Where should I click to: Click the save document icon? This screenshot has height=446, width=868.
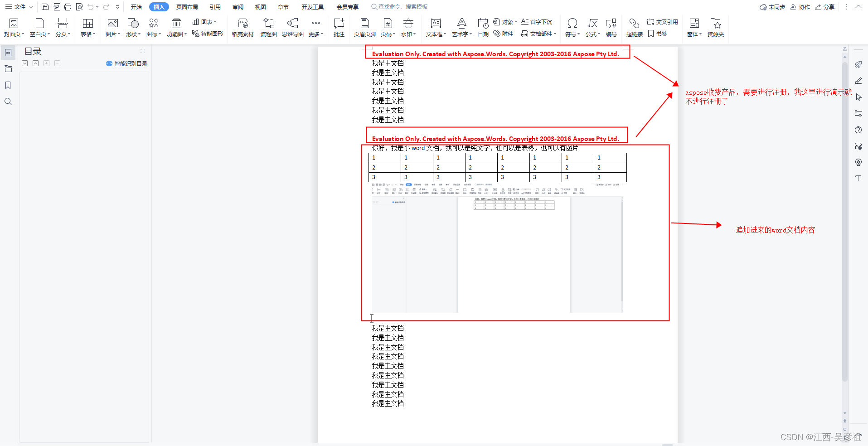45,7
